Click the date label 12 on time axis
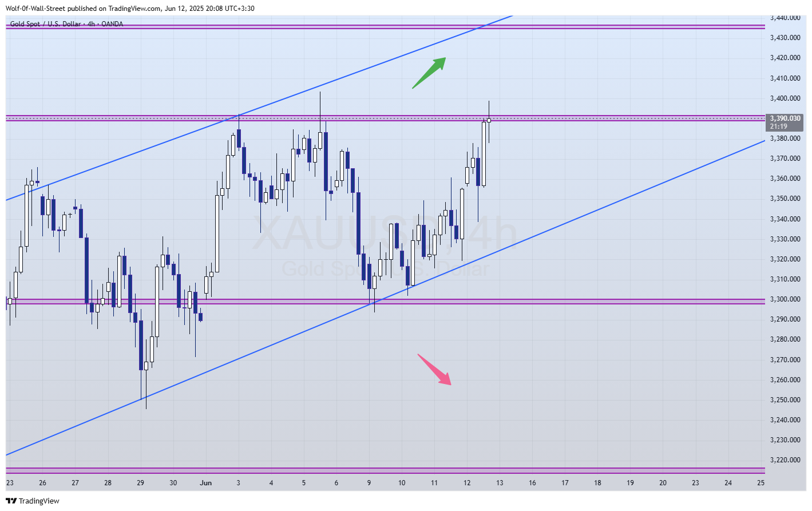This screenshot has height=511, width=812. coord(467,483)
